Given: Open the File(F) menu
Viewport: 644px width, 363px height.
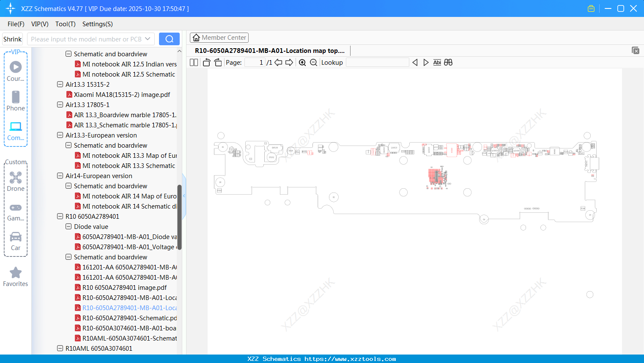Looking at the screenshot, I should (16, 24).
